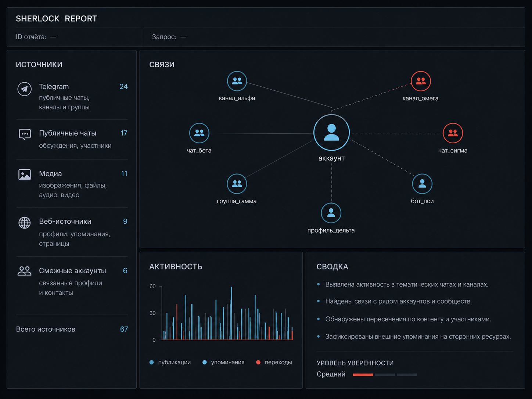Image resolution: width=532 pixels, height=399 pixels.
Task: Click the 'публичные чаты, каналы и группы' description
Action: (x=64, y=103)
